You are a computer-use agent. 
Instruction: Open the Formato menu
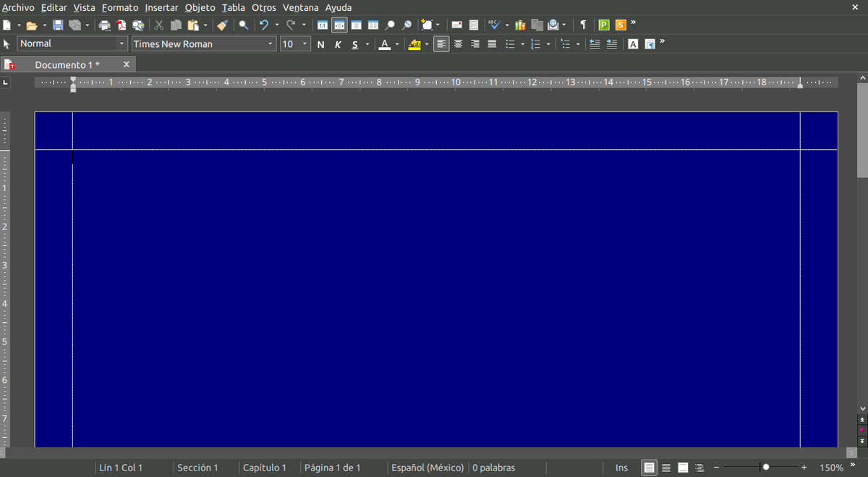coord(120,7)
